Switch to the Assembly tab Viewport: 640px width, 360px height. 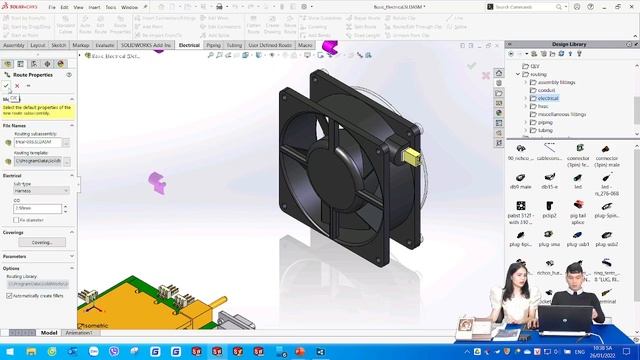click(x=14, y=45)
